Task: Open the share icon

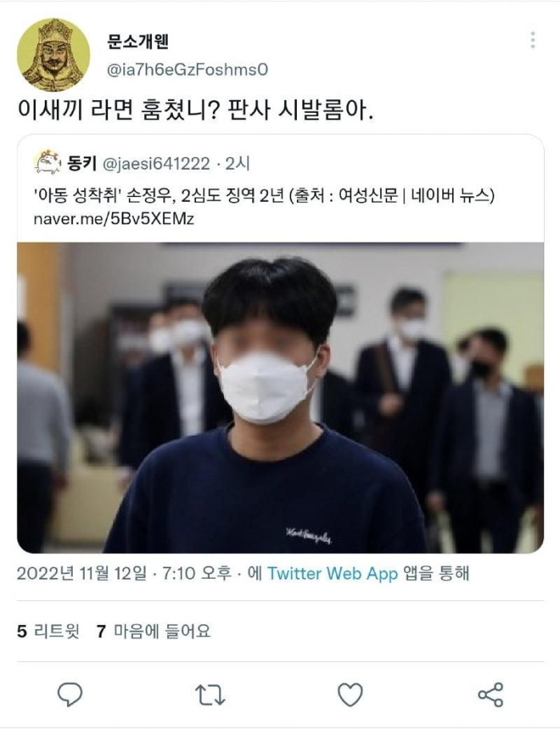Action: tap(490, 695)
